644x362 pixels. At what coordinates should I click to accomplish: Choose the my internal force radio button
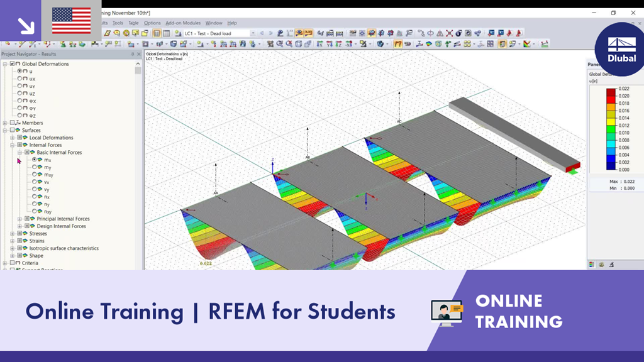(x=35, y=167)
